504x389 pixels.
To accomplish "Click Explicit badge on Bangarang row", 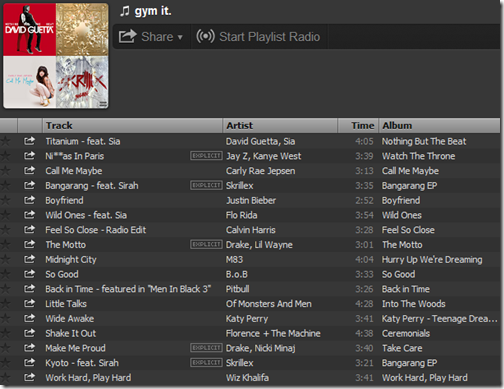I will tap(206, 185).
